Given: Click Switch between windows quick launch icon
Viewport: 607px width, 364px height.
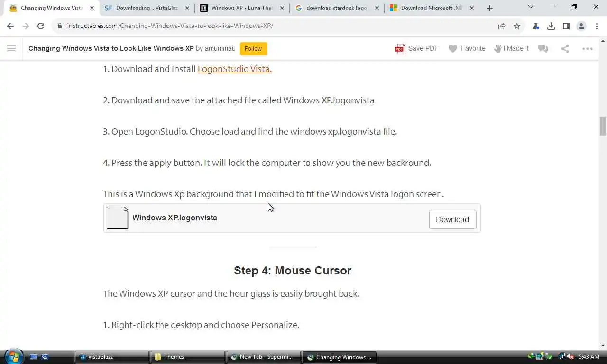Looking at the screenshot, I should pos(45,357).
